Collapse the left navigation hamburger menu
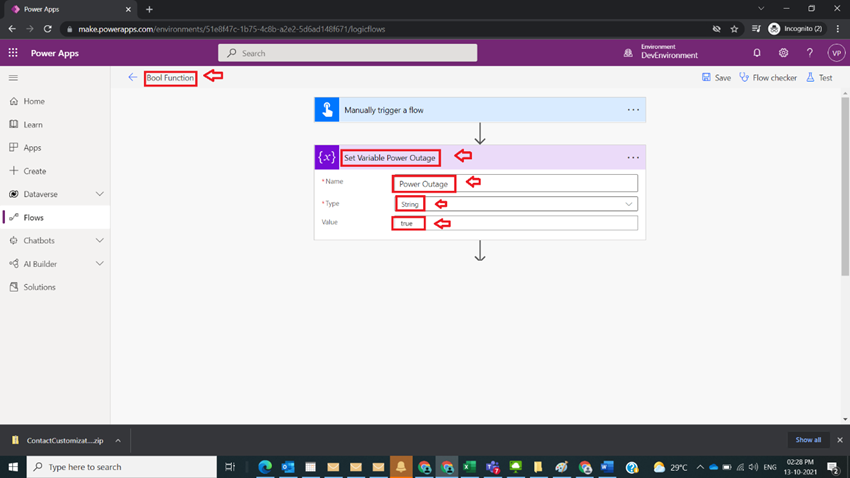 (x=13, y=78)
